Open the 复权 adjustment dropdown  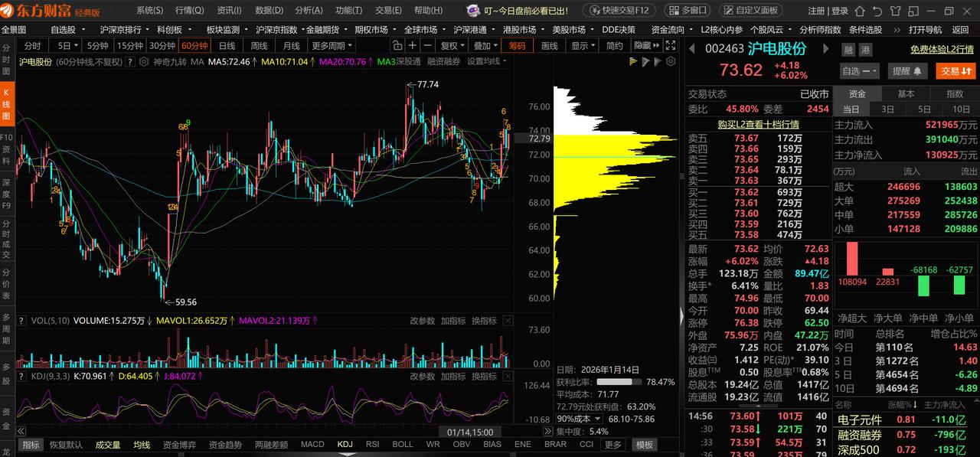451,45
